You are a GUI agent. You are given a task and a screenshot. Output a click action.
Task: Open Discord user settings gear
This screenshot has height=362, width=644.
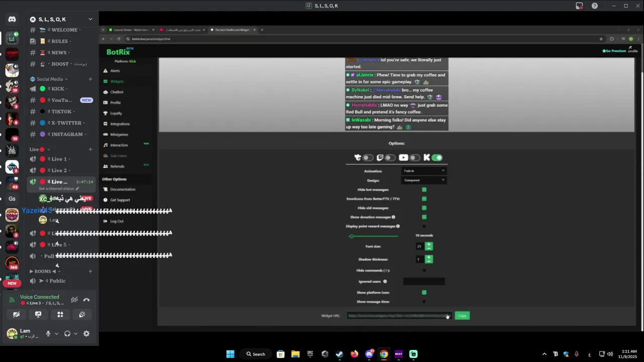(x=87, y=333)
